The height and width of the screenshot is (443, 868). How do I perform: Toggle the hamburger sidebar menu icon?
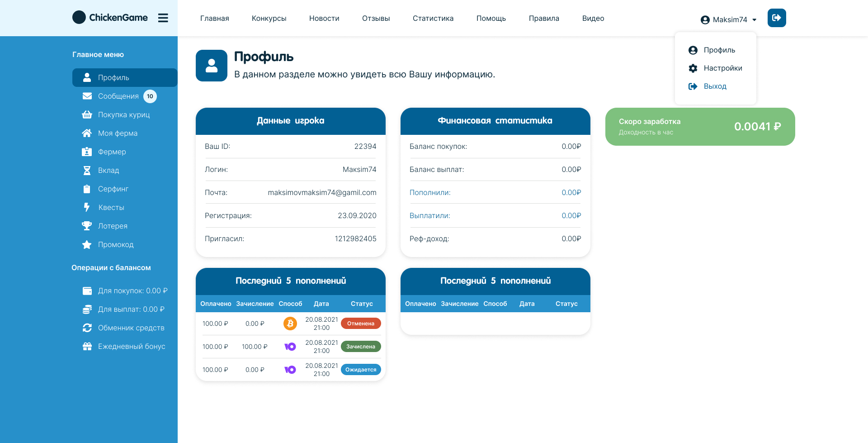pos(163,18)
